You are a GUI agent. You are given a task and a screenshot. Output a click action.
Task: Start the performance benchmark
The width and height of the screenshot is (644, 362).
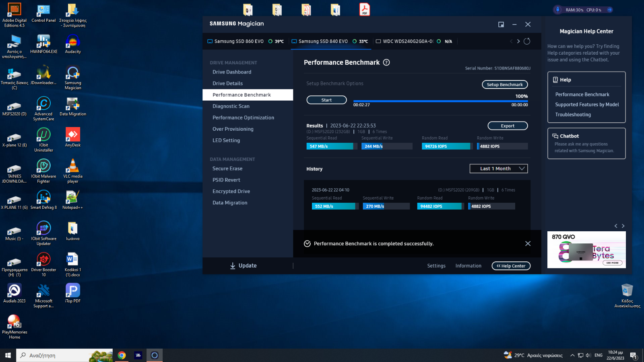click(x=326, y=100)
